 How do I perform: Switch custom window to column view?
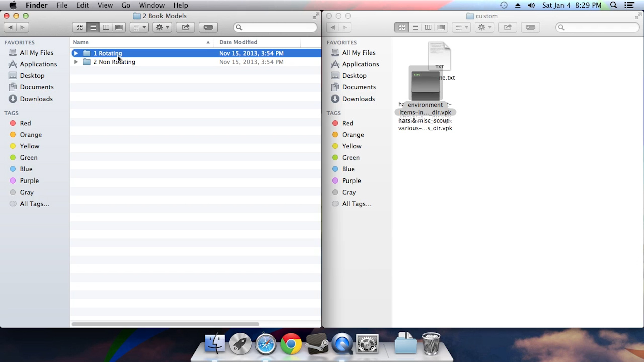(428, 27)
